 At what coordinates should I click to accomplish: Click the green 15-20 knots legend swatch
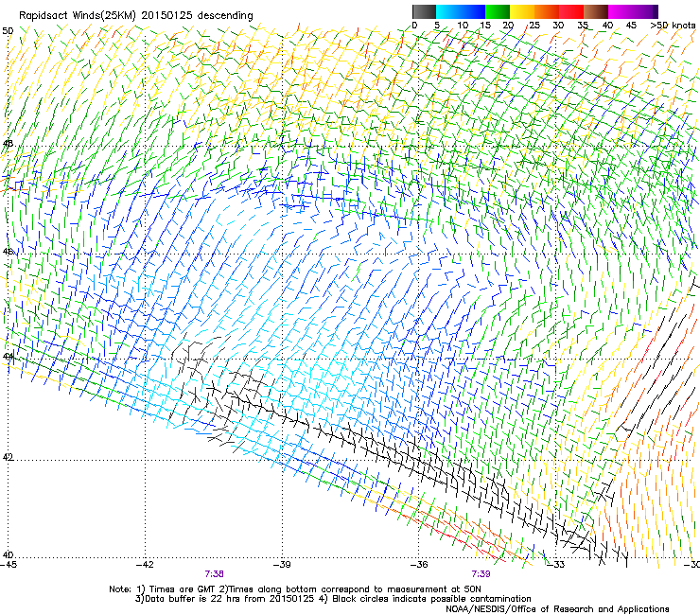[498, 11]
